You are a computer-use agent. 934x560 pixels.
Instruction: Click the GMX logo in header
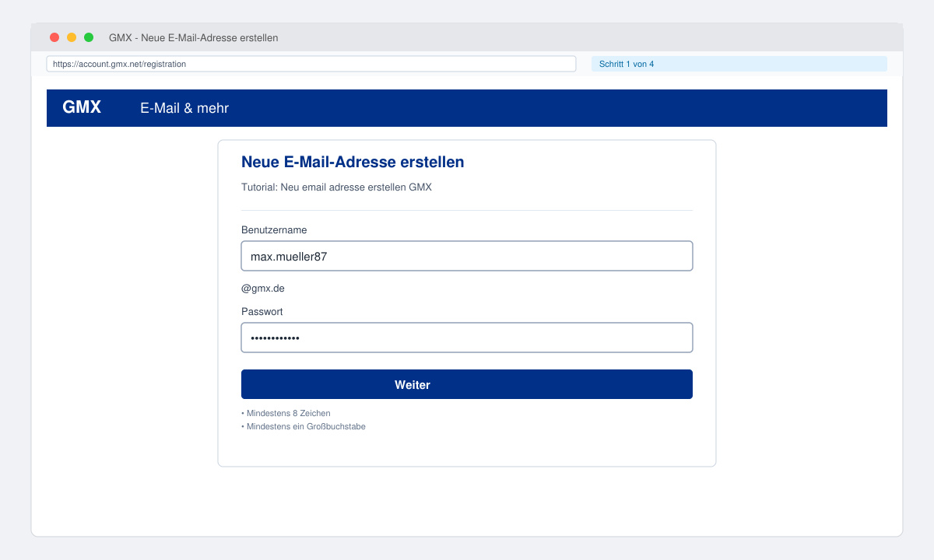pos(82,107)
